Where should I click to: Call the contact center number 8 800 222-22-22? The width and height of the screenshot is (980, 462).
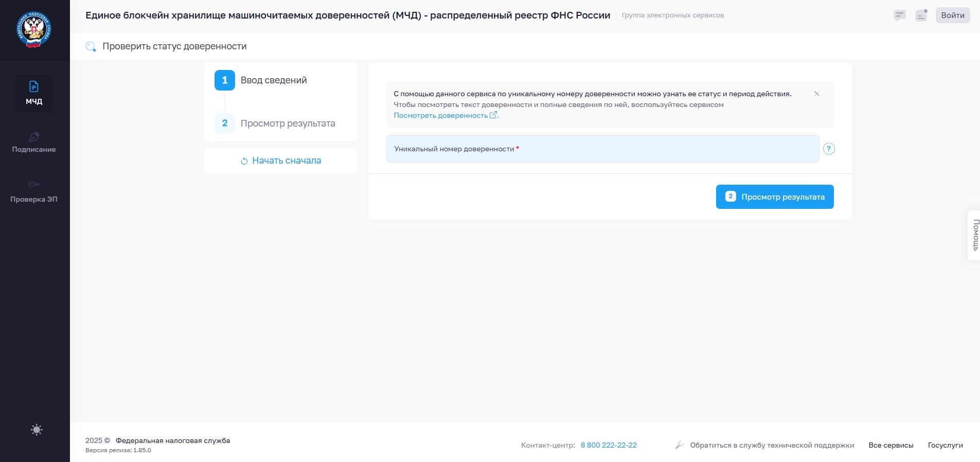(x=609, y=445)
